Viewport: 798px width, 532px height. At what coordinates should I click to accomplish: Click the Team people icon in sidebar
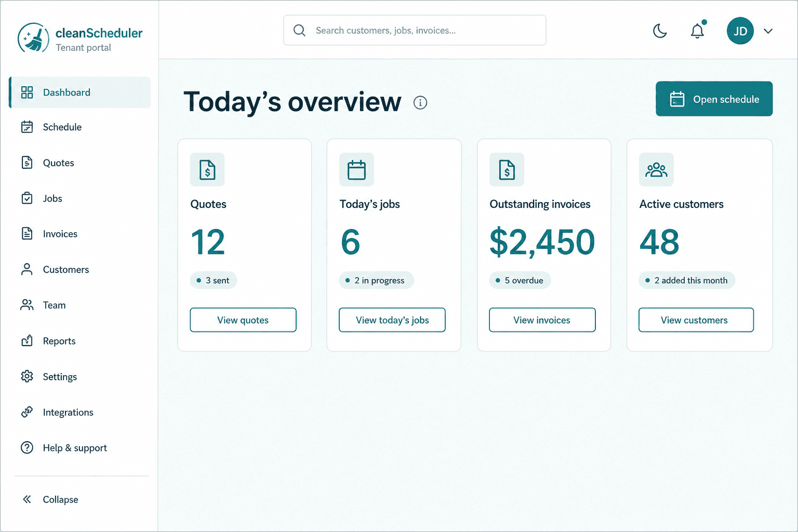(27, 305)
